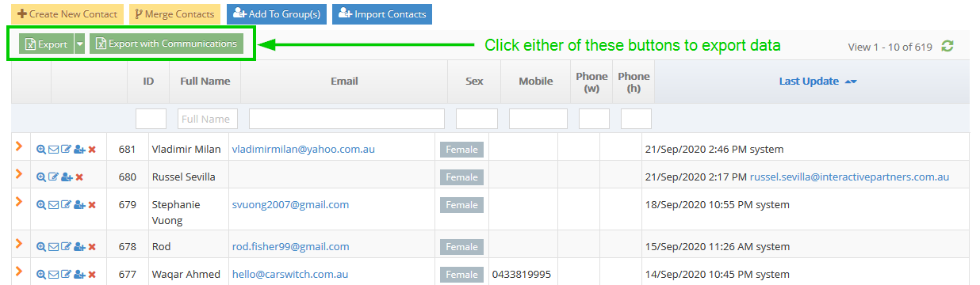
Task: Delete Rod contact with red X icon
Action: click(92, 247)
